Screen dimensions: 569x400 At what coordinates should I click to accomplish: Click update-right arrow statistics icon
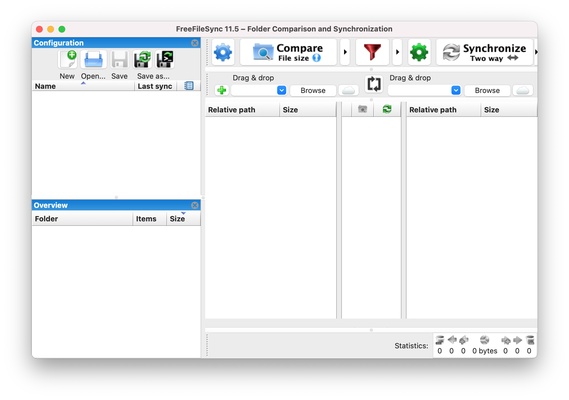(x=517, y=340)
